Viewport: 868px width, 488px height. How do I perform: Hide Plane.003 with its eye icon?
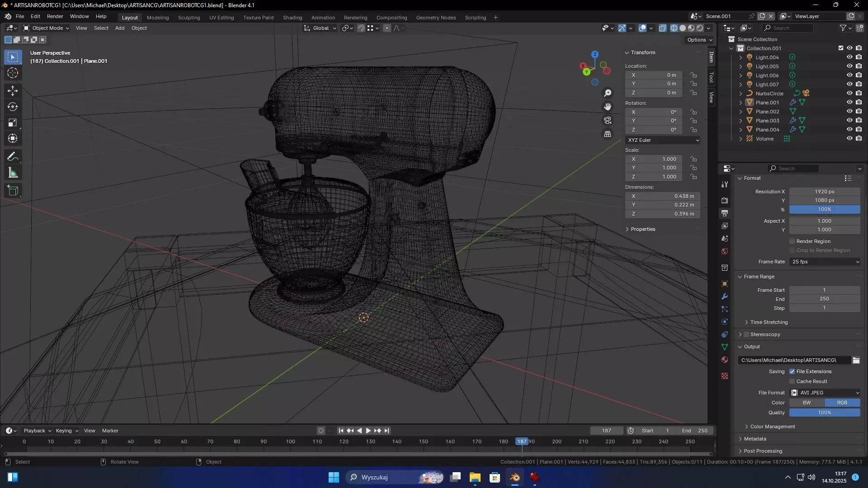(849, 121)
